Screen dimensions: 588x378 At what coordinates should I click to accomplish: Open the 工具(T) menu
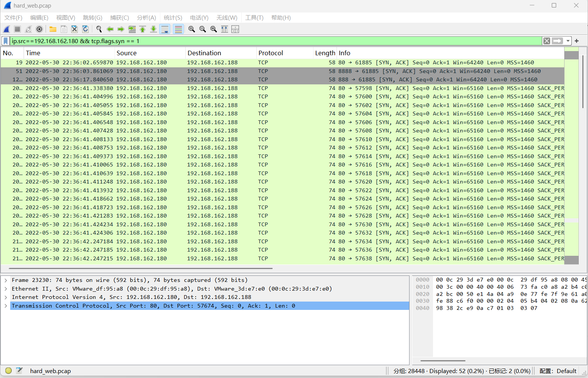tap(254, 18)
